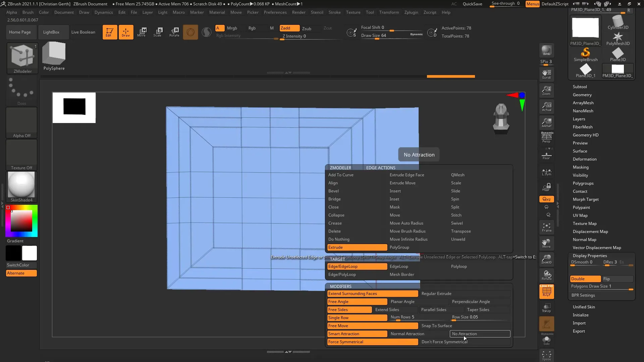Select the SimpleBrush tool thumbnail
Screen dimensions: 644x362
585,55
